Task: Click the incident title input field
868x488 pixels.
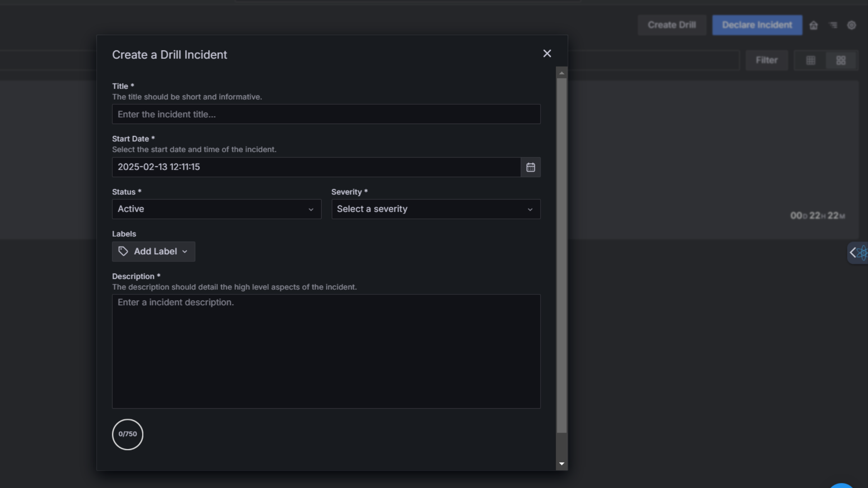Action: point(326,114)
